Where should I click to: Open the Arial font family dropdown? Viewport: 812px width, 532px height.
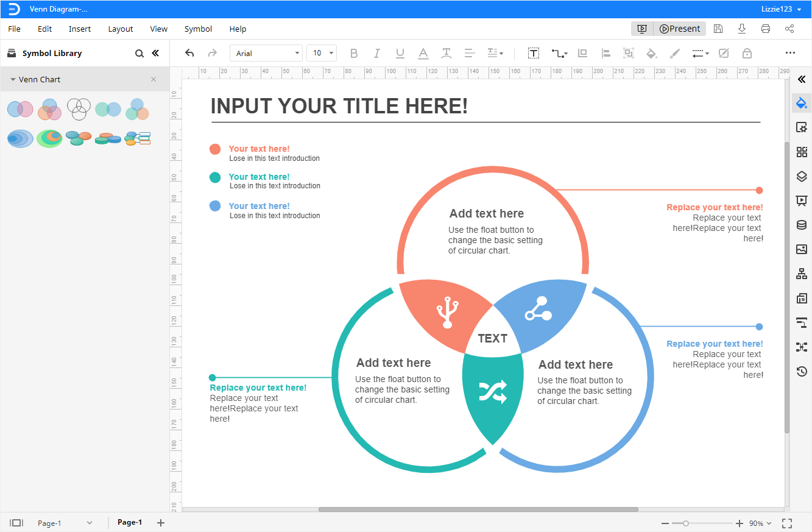(x=266, y=53)
